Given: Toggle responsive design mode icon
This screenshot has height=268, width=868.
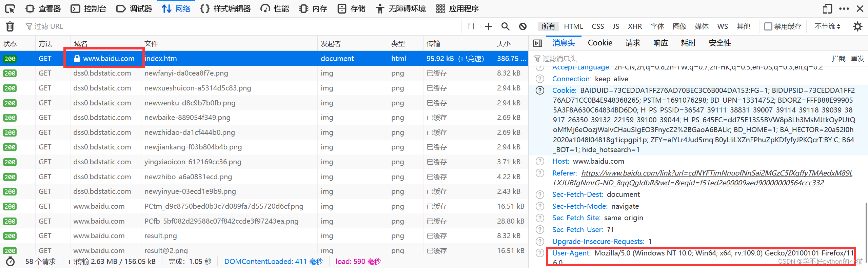Looking at the screenshot, I should (x=827, y=9).
